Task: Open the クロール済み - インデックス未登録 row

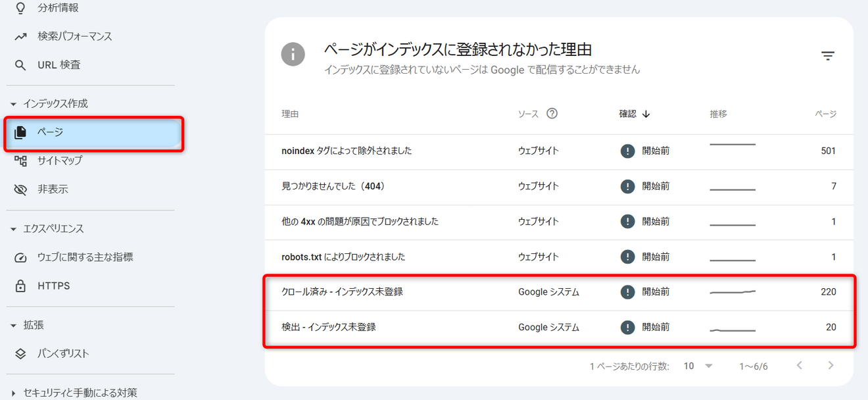Action: (x=342, y=291)
